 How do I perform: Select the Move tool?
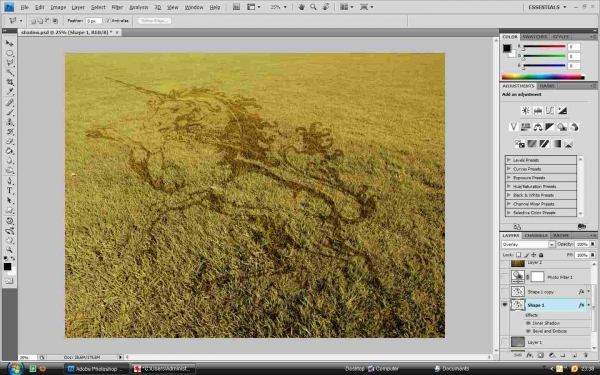[10, 43]
